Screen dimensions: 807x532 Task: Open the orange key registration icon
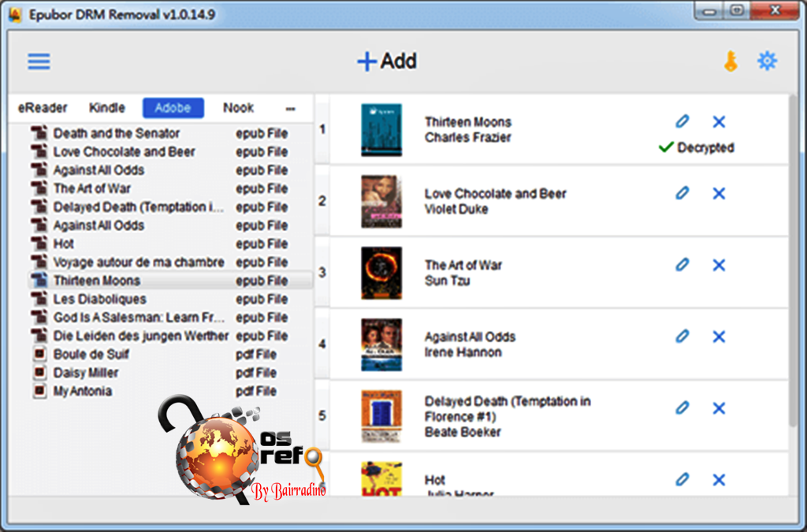click(x=731, y=61)
